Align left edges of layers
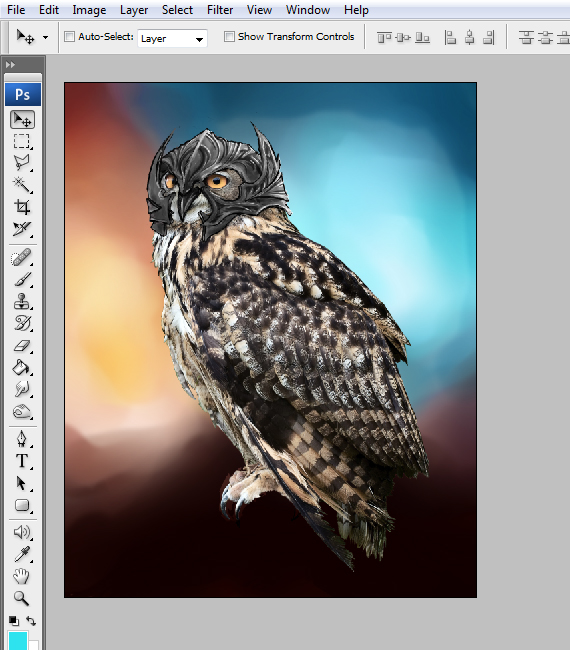This screenshot has width=570, height=650. pyautogui.click(x=450, y=38)
